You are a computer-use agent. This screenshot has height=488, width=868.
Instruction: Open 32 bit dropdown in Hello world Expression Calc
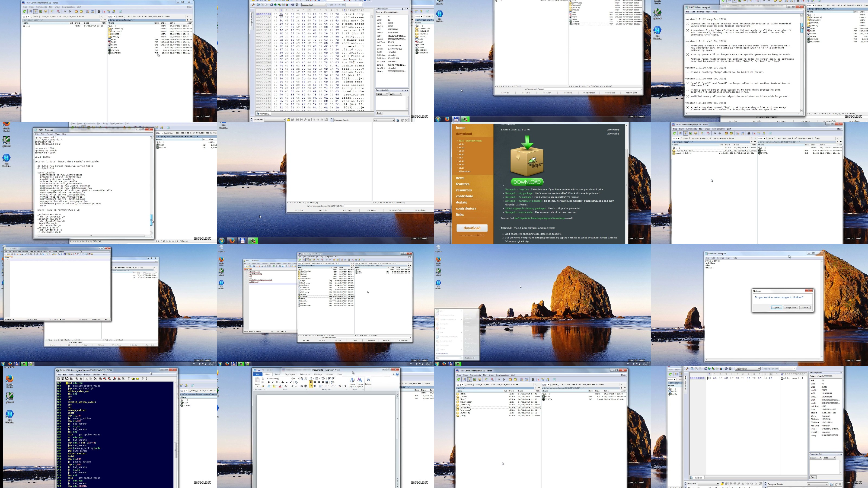pos(829,458)
